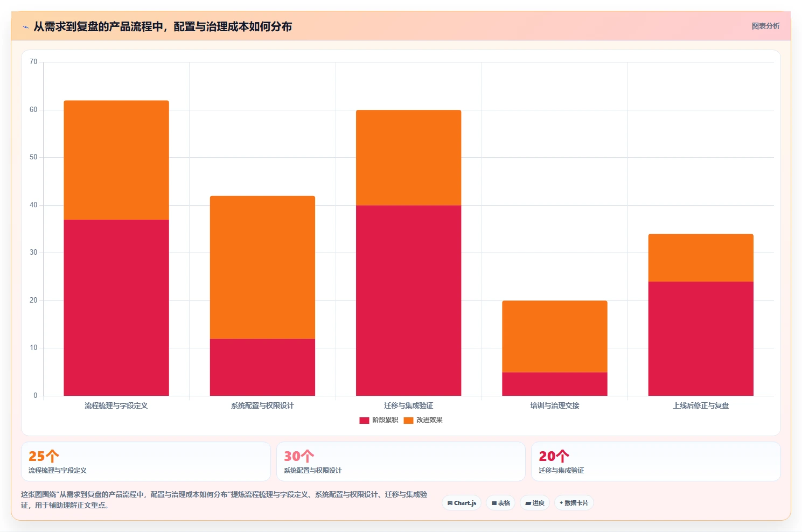Click the red segment of the 上线后修正与复盘 bar
Image resolution: width=802 pixels, height=532 pixels.
[x=701, y=339]
